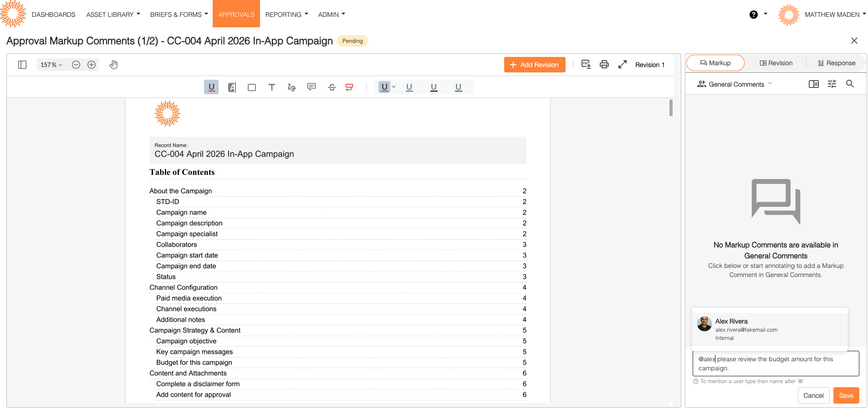This screenshot has width=868, height=410.
Task: Toggle the left sidebar panel
Action: pos(22,65)
